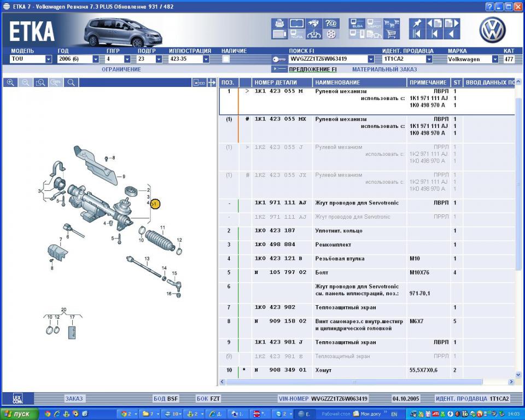525x420 pixels.
Task: Click the Поз. column header
Action: [x=228, y=83]
